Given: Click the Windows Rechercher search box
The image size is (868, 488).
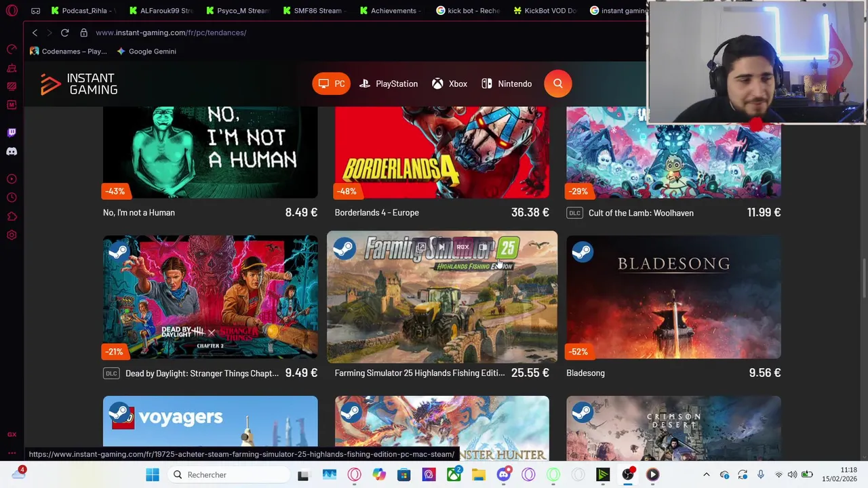Looking at the screenshot, I should coord(229,474).
